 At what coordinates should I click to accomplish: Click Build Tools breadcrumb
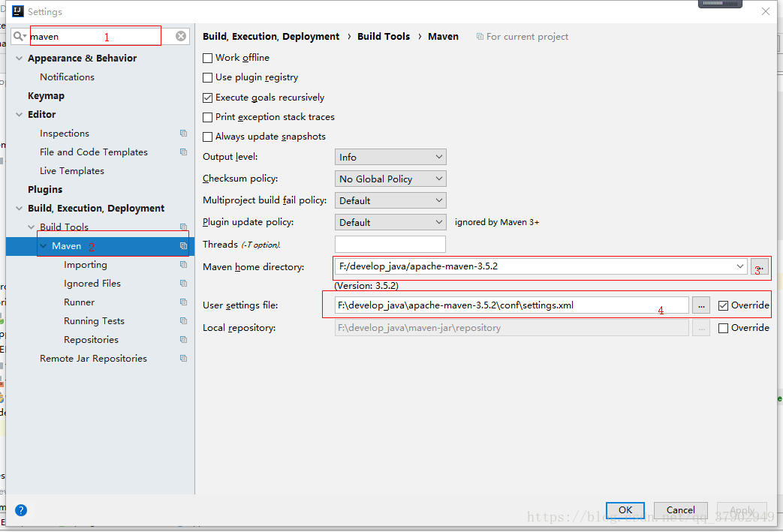(384, 37)
